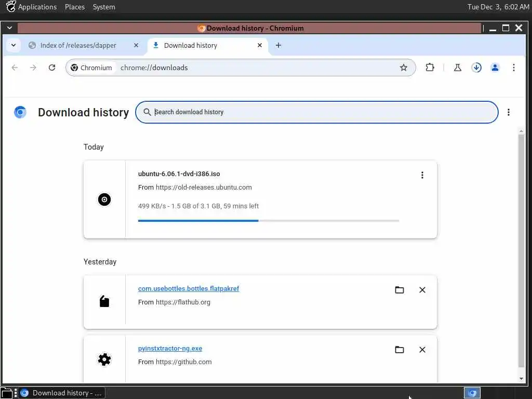Open com.usebottles.bottles.flatpakref file link
The image size is (532, 399).
tap(188, 288)
